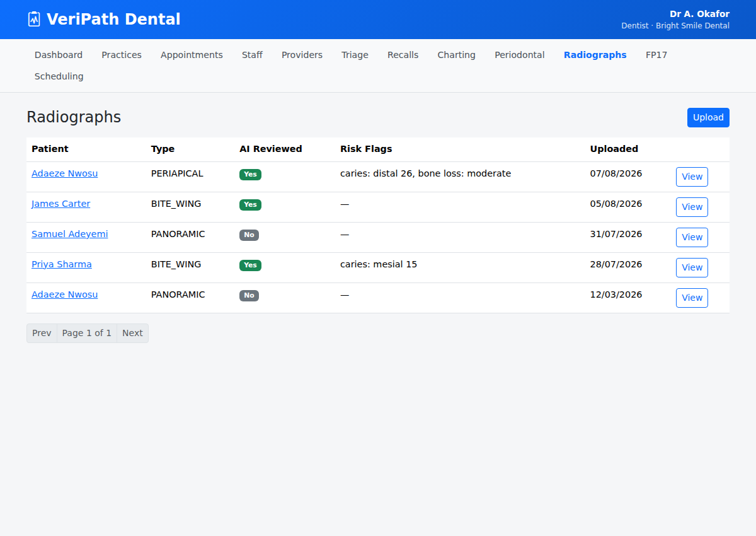
Task: View James Carter's bite wing radiograph
Action: coord(692,207)
